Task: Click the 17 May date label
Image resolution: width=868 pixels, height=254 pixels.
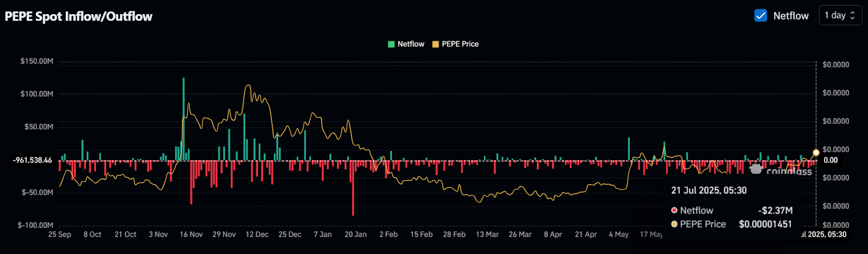Action: (651, 234)
